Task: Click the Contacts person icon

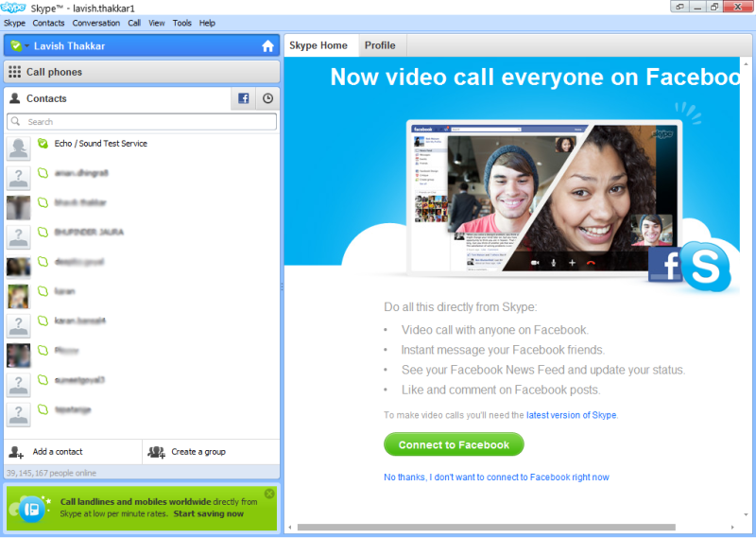Action: [15, 98]
